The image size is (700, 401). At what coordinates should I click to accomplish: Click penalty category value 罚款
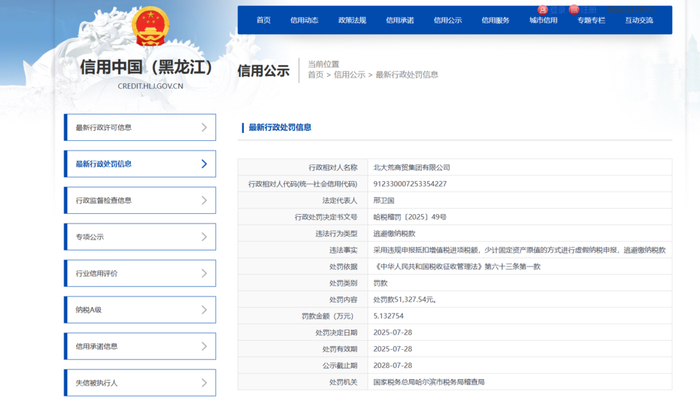pos(380,283)
